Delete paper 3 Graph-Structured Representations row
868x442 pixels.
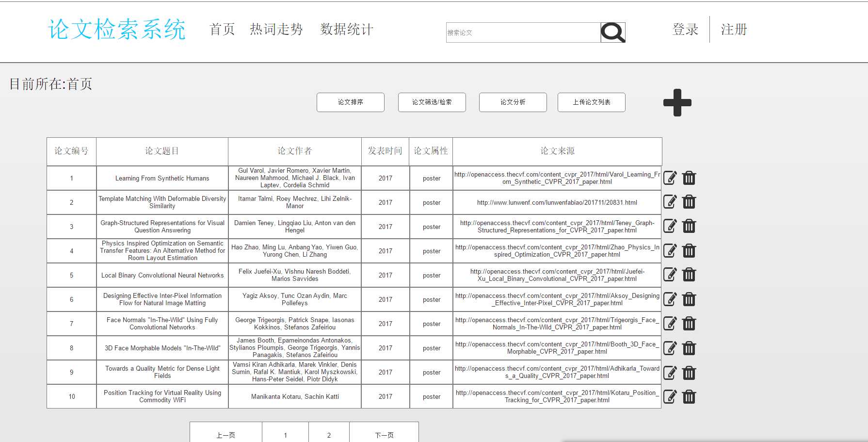(689, 226)
